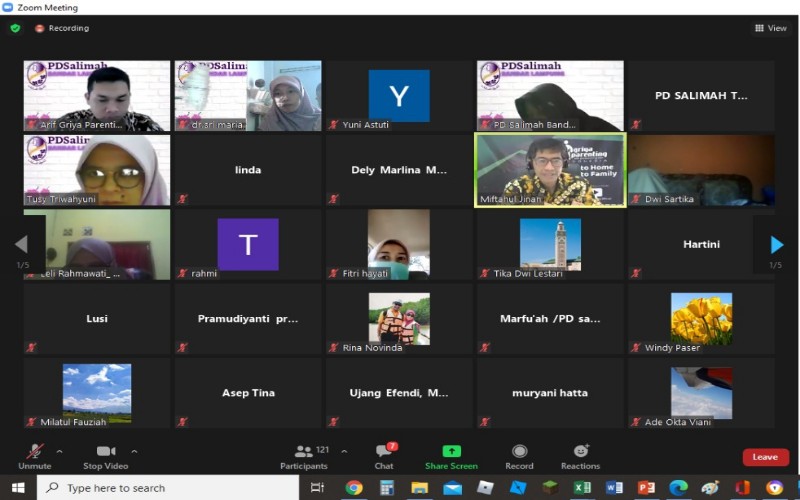Select Rina Novinda's participant tile
The height and width of the screenshot is (500, 800).
click(399, 319)
